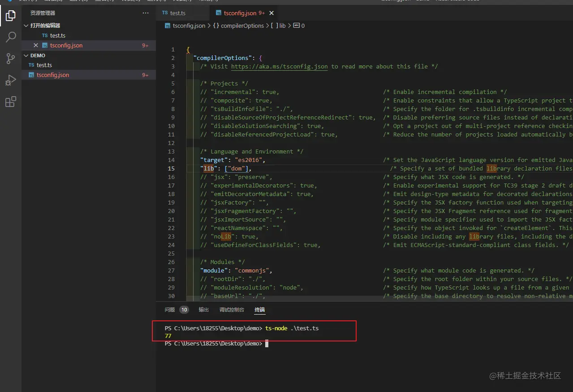Screen dimensions: 573x392
Task: Open the Extensions view icon
Action: (11, 102)
